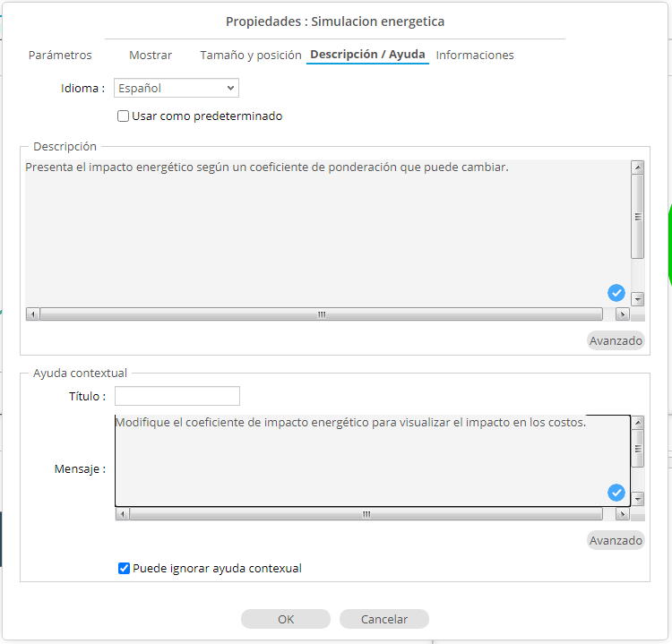Click Descripción horizontal scroll left arrow
The image size is (672, 644).
click(x=32, y=314)
